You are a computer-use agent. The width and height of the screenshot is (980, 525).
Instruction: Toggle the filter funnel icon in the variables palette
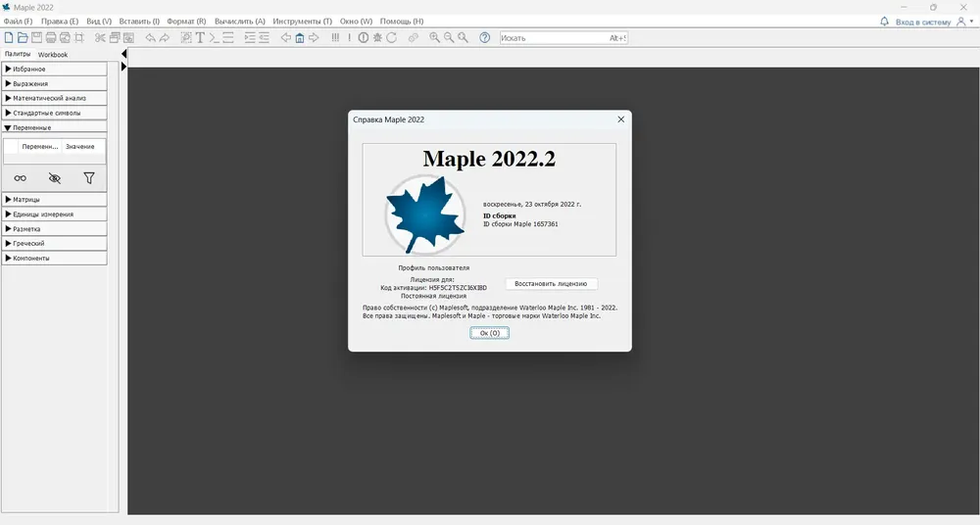click(89, 178)
